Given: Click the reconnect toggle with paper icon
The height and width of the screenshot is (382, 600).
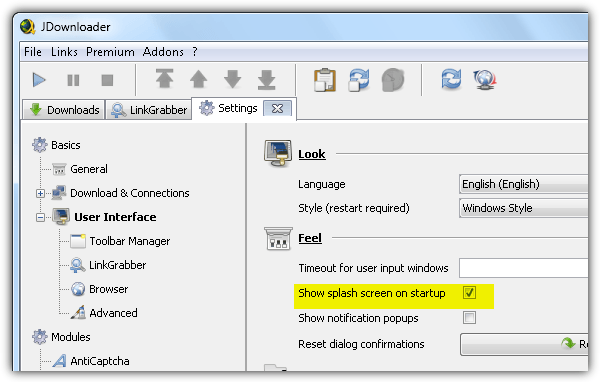Looking at the screenshot, I should [x=359, y=80].
